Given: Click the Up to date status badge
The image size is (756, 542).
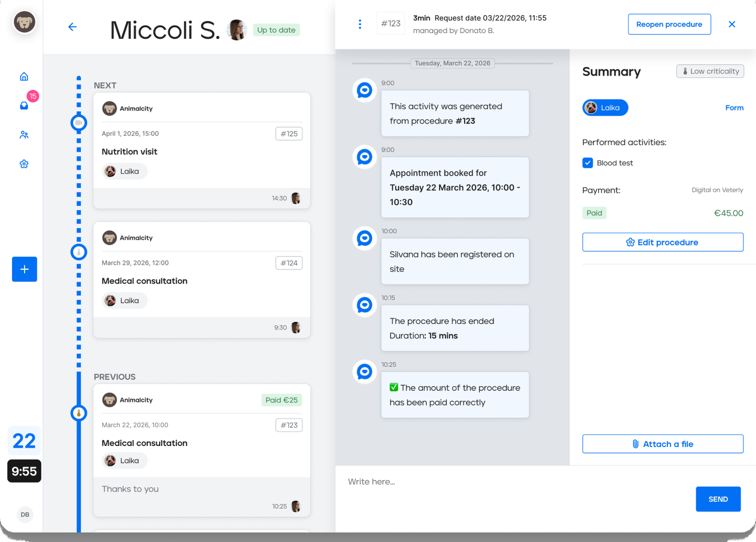Looking at the screenshot, I should pyautogui.click(x=276, y=30).
